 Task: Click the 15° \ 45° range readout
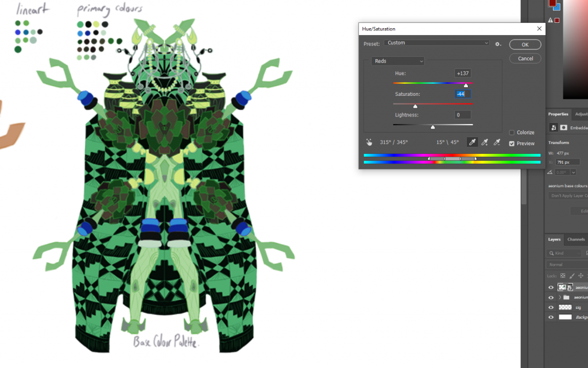click(447, 142)
